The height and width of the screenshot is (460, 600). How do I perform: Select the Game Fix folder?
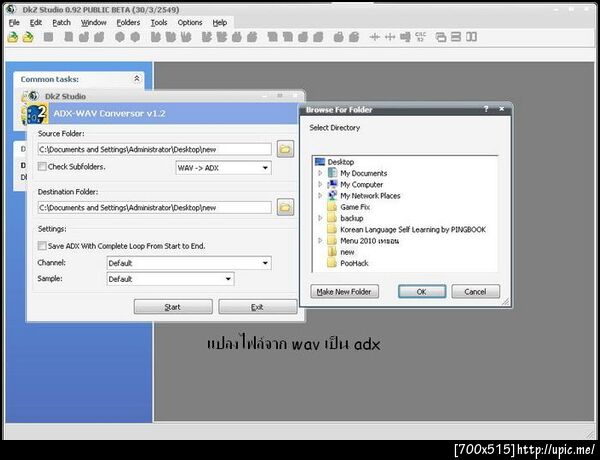tap(355, 207)
